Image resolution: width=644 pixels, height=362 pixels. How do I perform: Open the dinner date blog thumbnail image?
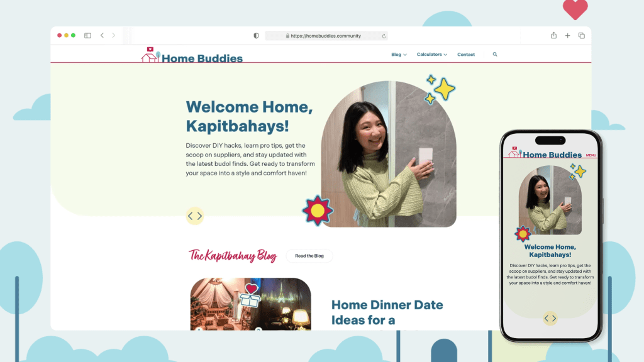250,304
